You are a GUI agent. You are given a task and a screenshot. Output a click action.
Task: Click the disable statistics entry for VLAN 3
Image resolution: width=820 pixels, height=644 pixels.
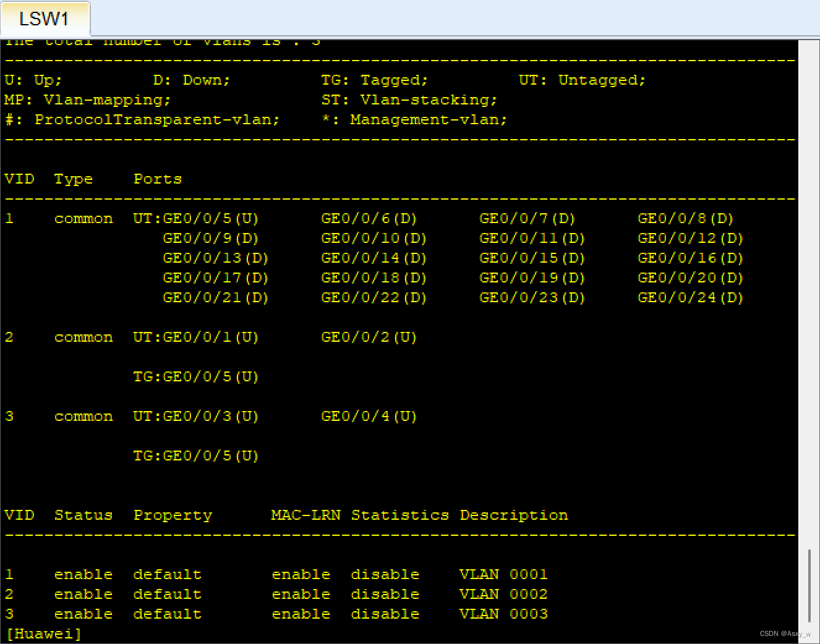[x=385, y=614]
